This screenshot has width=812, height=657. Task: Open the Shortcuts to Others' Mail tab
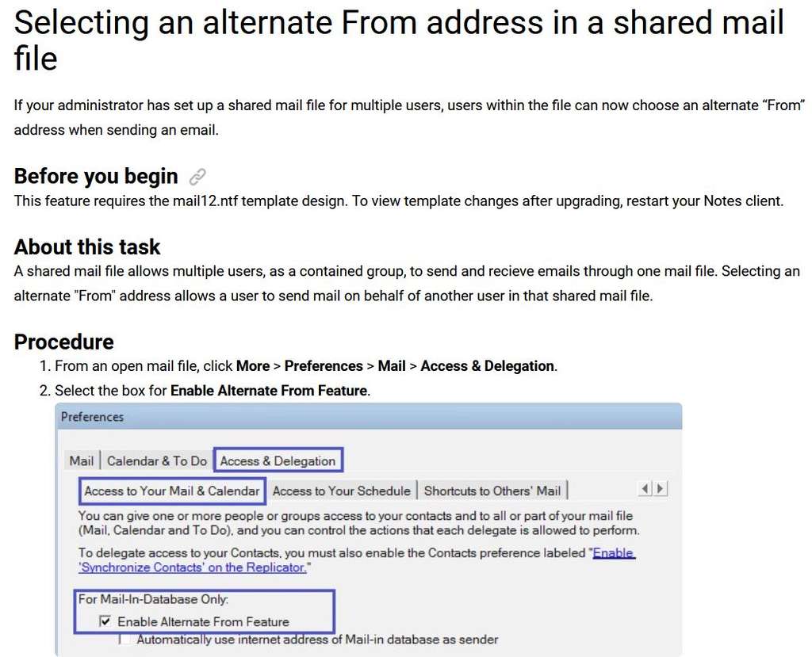[492, 491]
